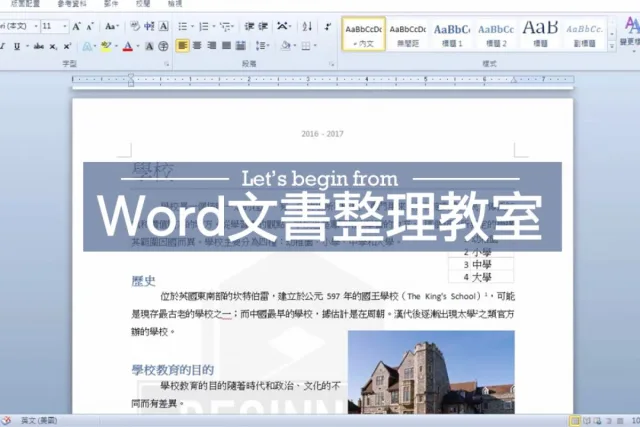Image resolution: width=640 pixels, height=427 pixels.
Task: Open the Paragraph dialog launcher
Action: tap(331, 64)
